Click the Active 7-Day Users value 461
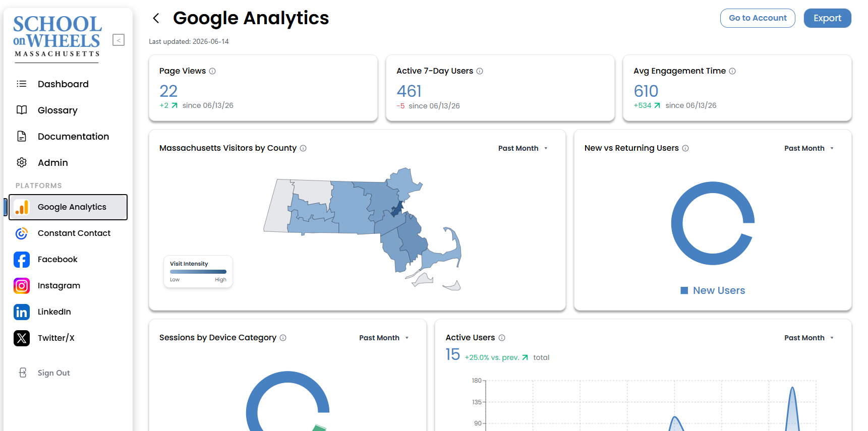Screen dimensions: 868x431 point(409,91)
